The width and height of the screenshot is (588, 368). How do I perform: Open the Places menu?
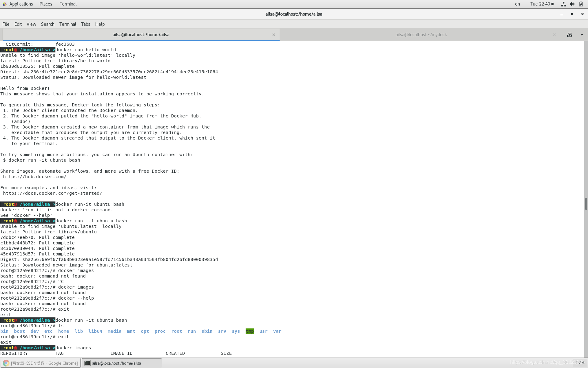click(x=46, y=4)
